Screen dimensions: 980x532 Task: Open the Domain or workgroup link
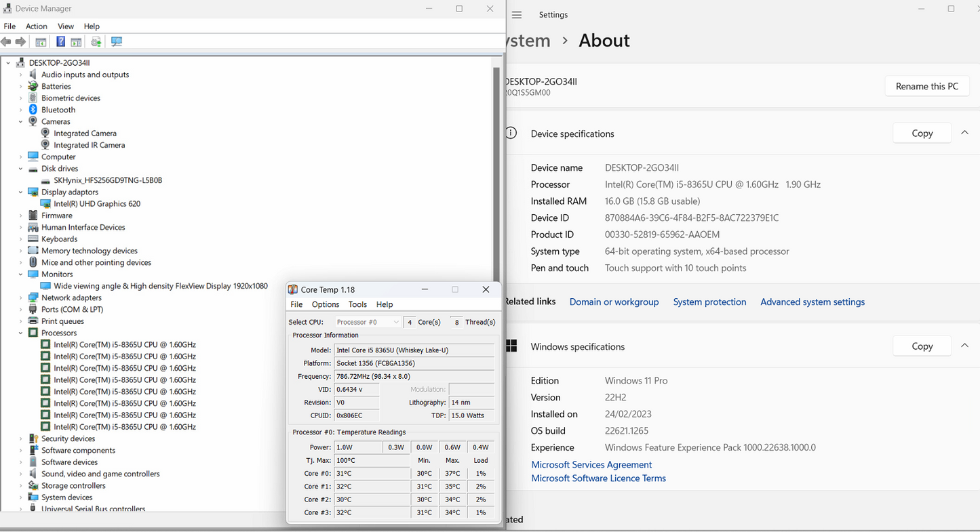[x=614, y=302]
